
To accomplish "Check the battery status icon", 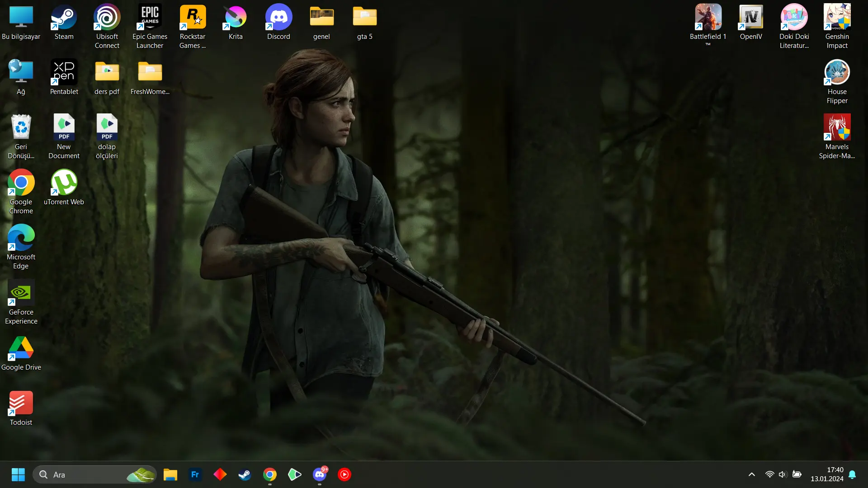I will tap(797, 474).
